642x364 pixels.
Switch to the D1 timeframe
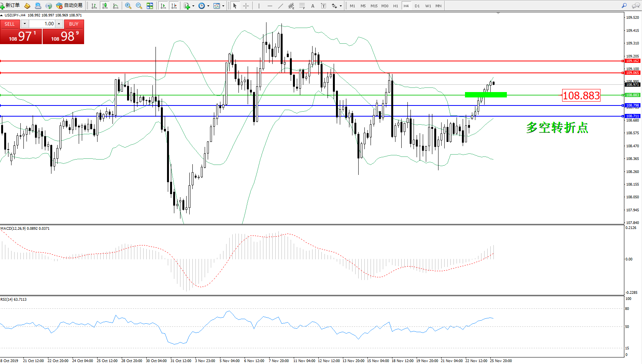pos(417,6)
